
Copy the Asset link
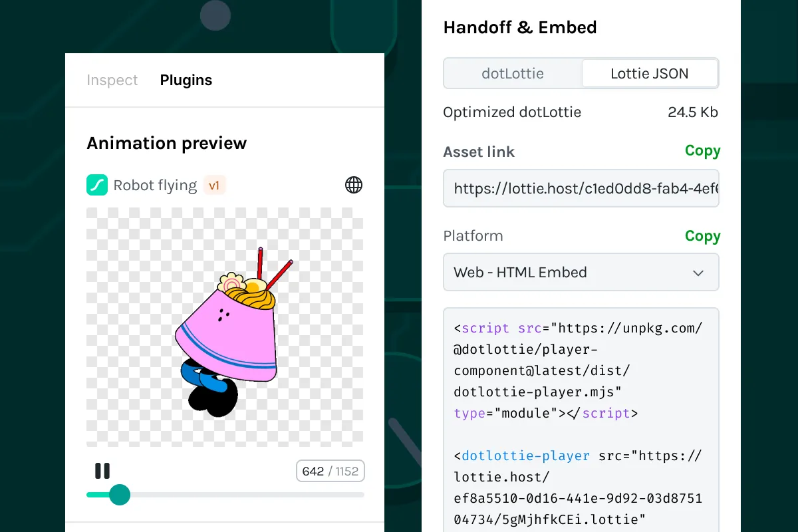click(x=702, y=151)
